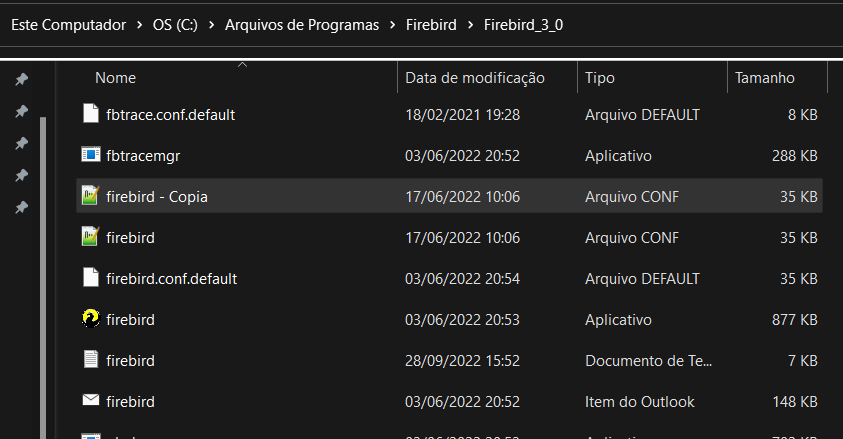Screen dimensions: 843x439
Task: Expand chevron after 'Arquivos de Programas' breadcrumb
Action: pyautogui.click(x=393, y=25)
